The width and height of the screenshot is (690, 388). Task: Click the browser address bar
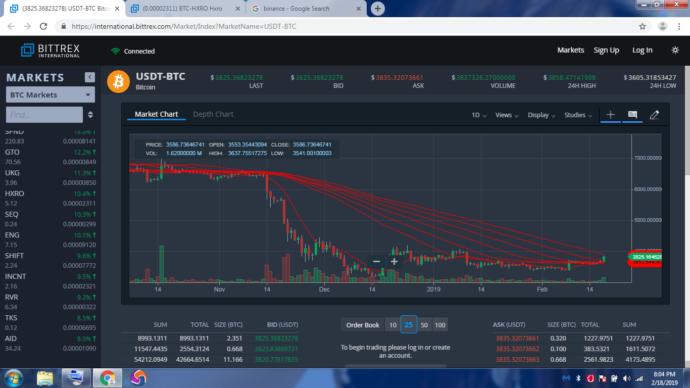[348, 26]
